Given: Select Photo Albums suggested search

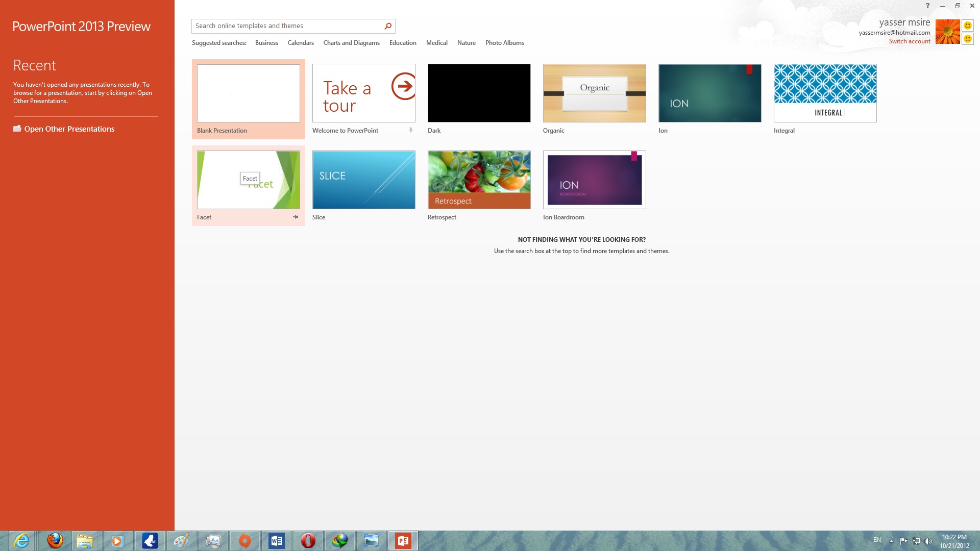Looking at the screenshot, I should [505, 43].
